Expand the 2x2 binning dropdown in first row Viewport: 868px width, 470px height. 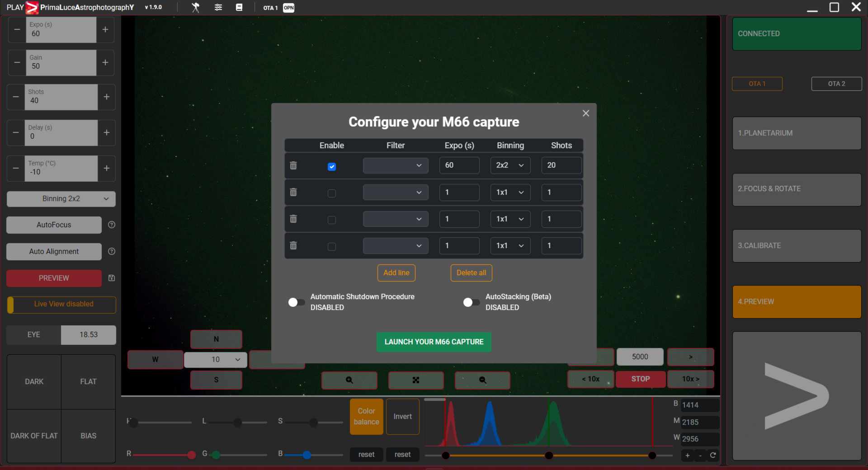coord(510,165)
